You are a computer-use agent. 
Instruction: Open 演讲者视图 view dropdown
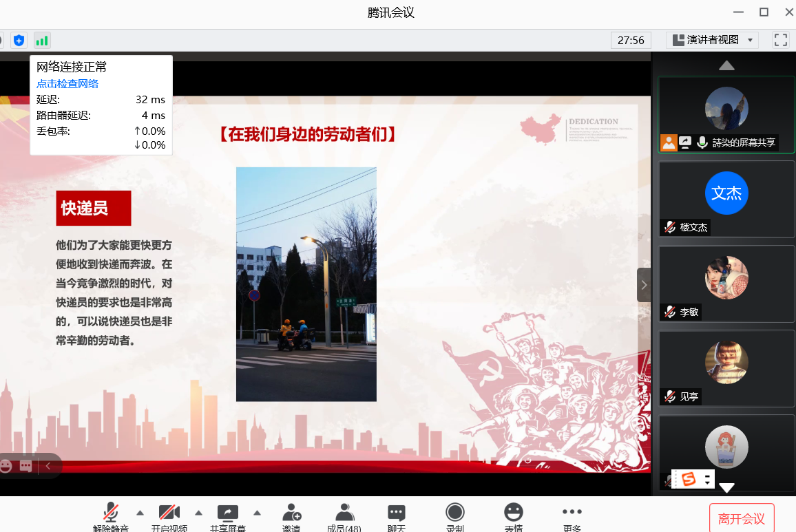(x=712, y=40)
